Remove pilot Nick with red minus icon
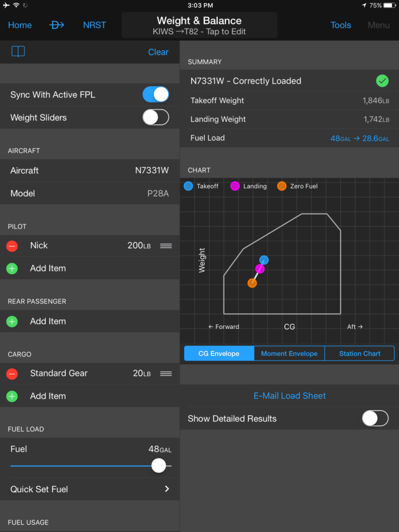The image size is (399, 532). (x=12, y=246)
